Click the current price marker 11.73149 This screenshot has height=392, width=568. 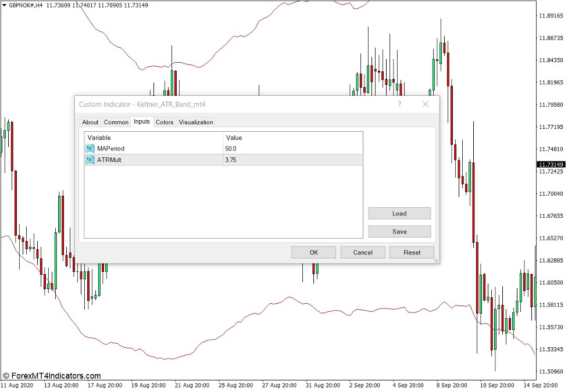click(x=551, y=164)
